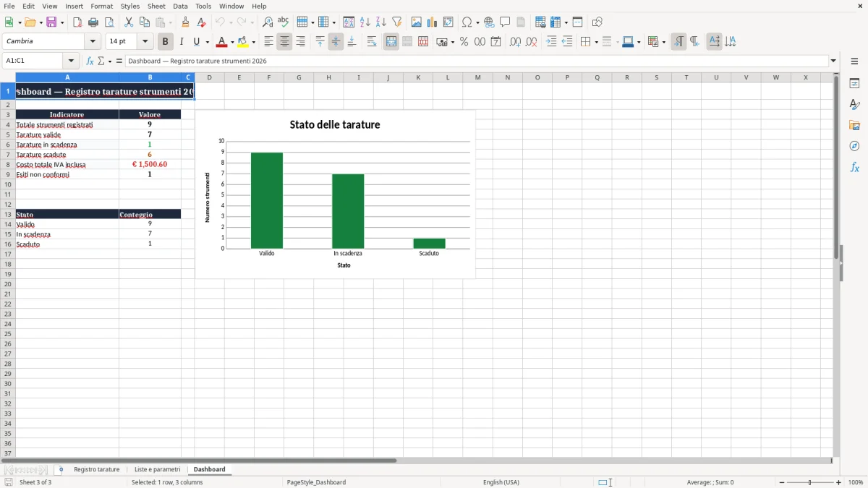Expand the formula bar with its arrow
Screen dimensions: 868x488
[x=833, y=61]
